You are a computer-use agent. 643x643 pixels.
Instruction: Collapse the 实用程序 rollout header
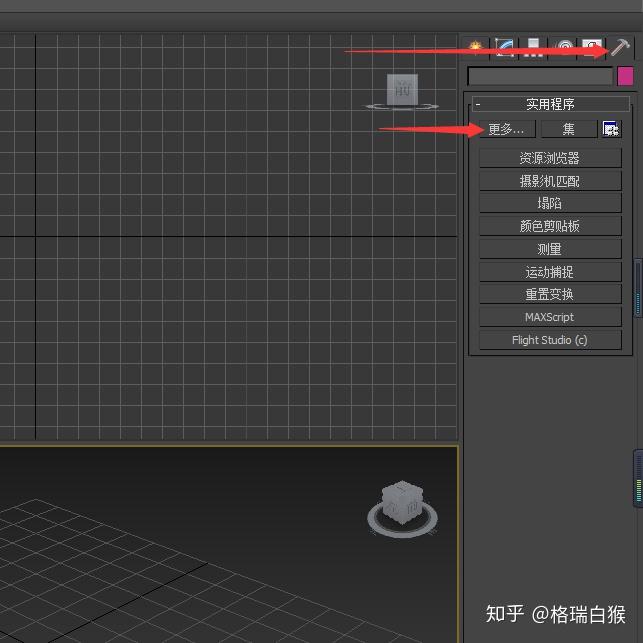click(x=550, y=104)
